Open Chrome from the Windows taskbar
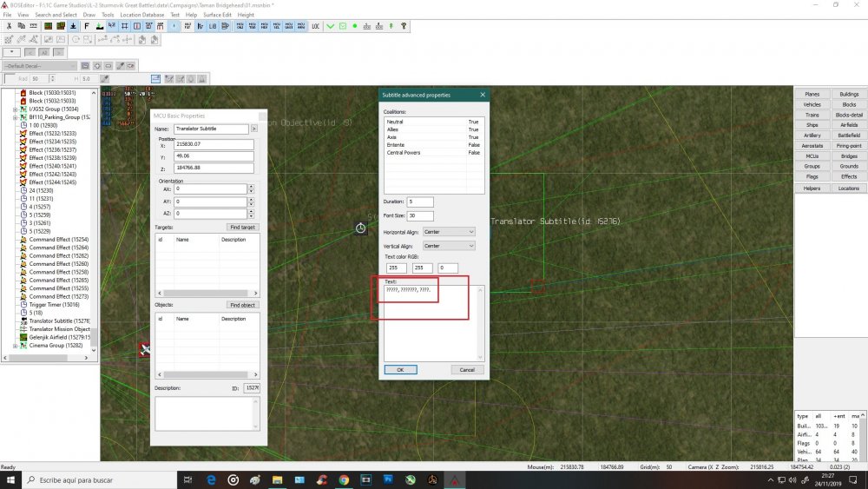Viewport: 868px width, 489px height. (345, 479)
